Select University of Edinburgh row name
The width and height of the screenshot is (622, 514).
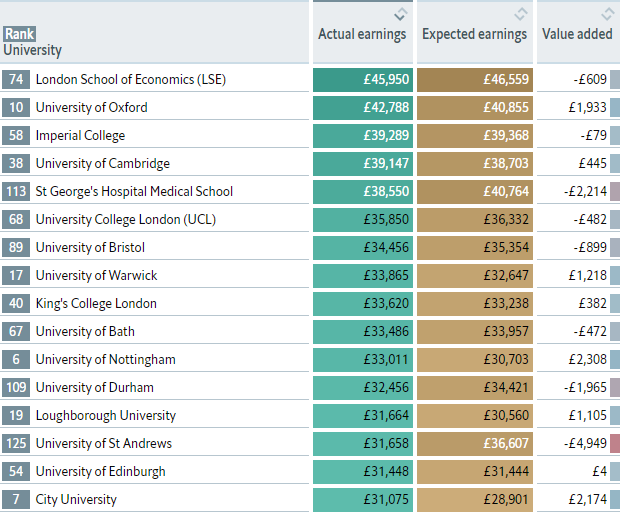tap(101, 472)
